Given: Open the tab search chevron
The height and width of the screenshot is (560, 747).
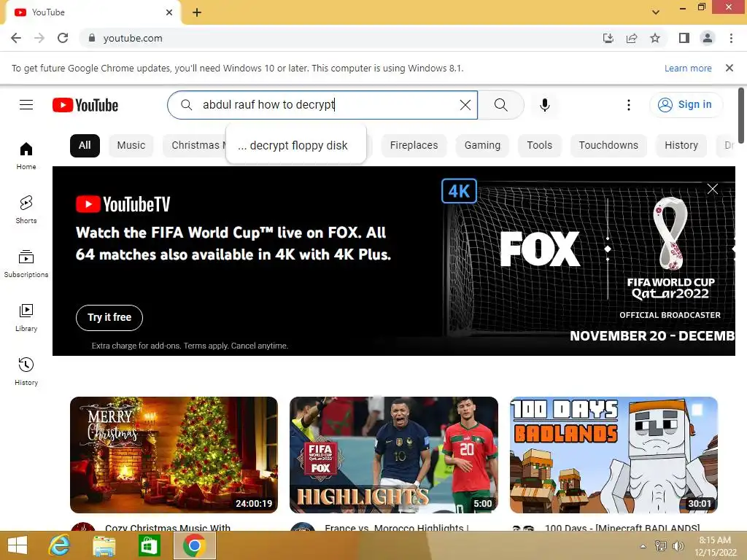Looking at the screenshot, I should tap(656, 12).
